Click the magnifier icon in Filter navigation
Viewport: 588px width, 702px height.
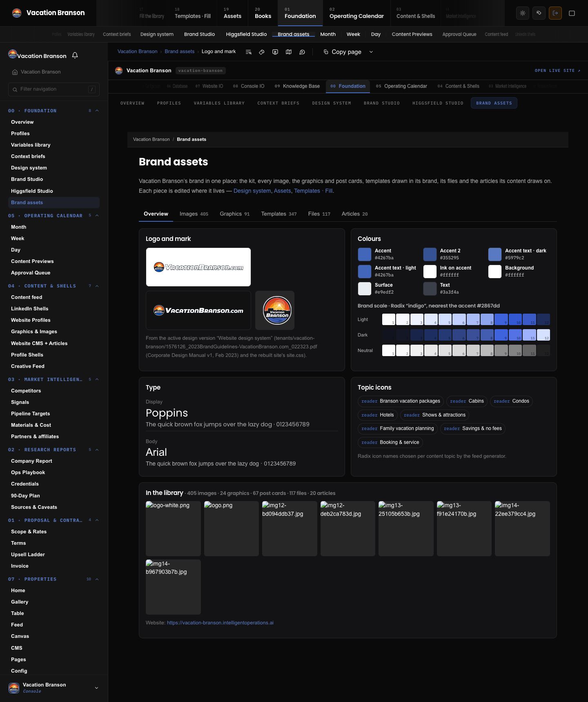(15, 89)
